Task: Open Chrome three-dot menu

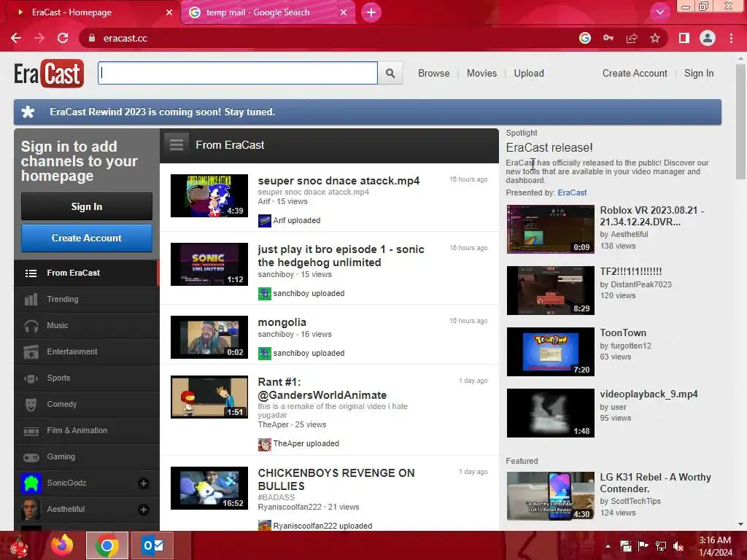Action: pos(731,38)
